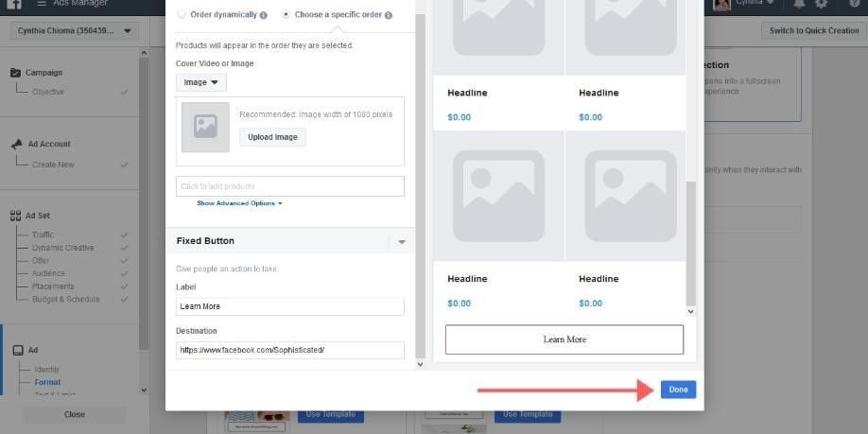
Task: Select Format under Ad
Action: 47,383
